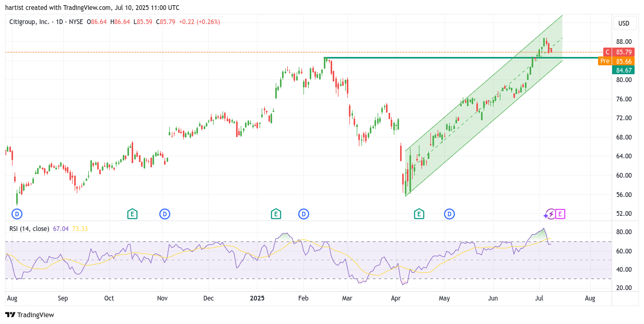Click the dividend marker at early August 2024
The image size is (644, 324).
[17, 214]
